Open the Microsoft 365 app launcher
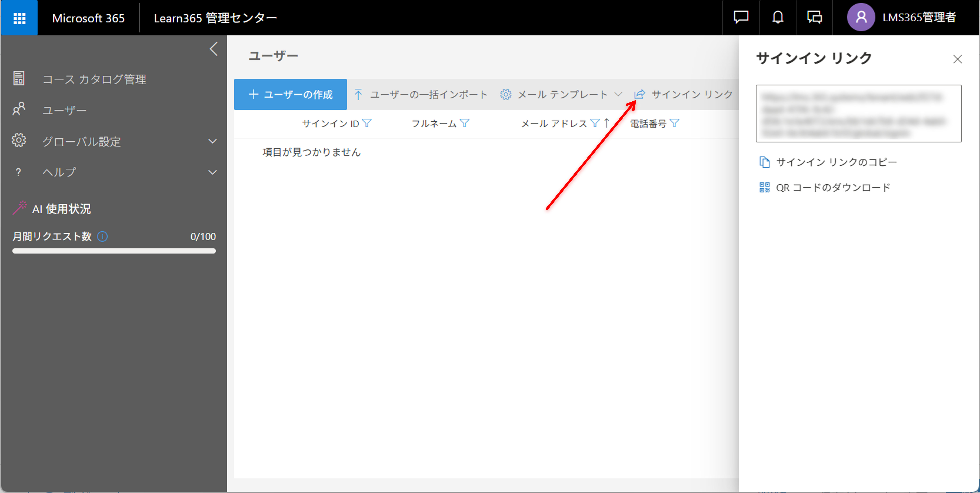980x493 pixels. pyautogui.click(x=19, y=18)
